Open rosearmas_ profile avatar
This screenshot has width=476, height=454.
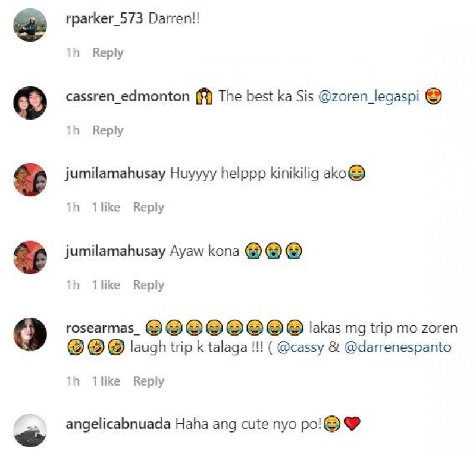tap(30, 334)
